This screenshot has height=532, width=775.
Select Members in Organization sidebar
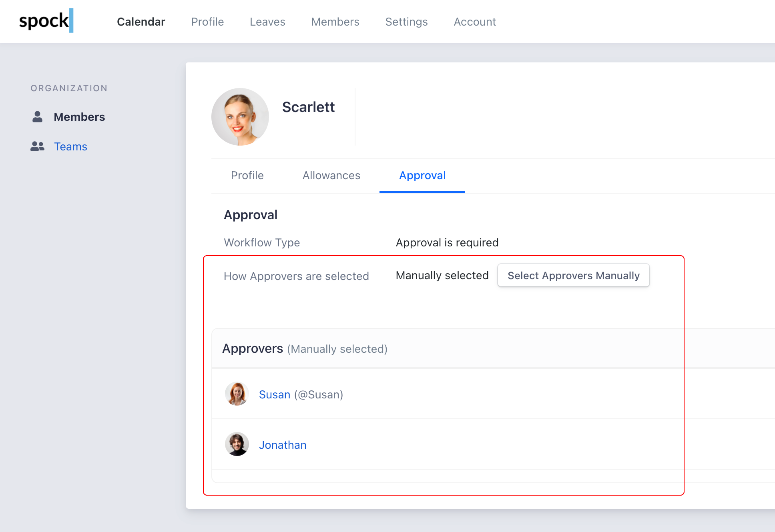pyautogui.click(x=79, y=117)
